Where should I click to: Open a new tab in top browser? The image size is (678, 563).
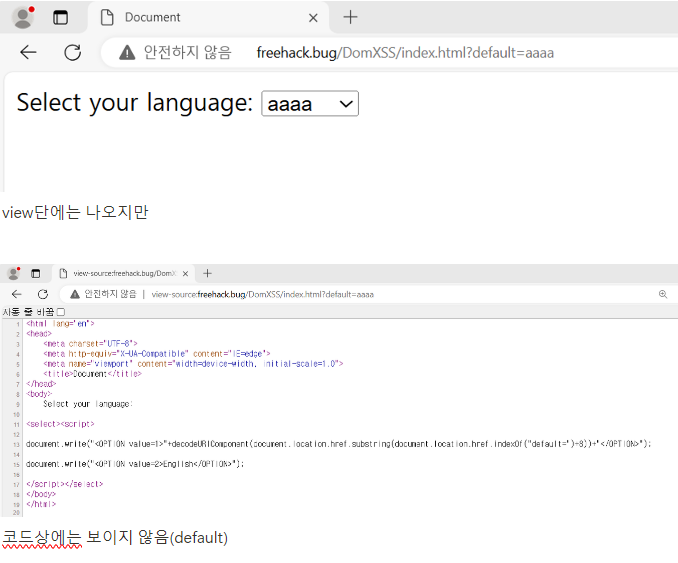[x=350, y=17]
